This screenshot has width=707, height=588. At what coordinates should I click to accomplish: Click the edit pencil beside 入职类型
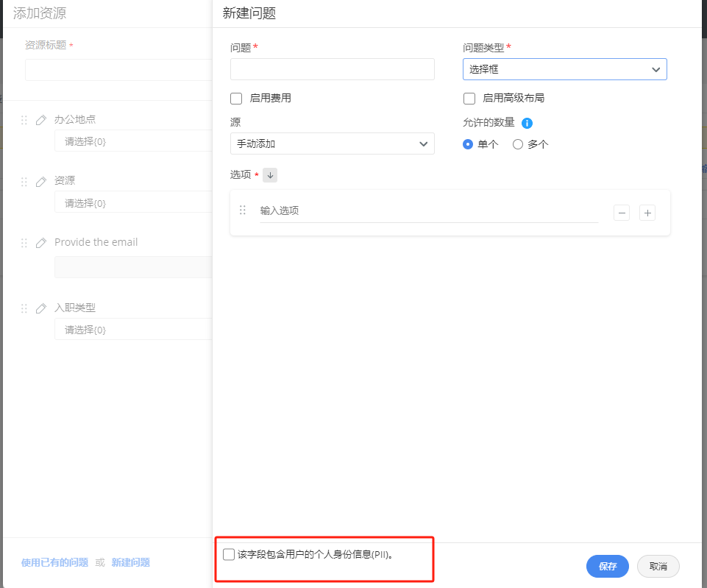tap(41, 308)
